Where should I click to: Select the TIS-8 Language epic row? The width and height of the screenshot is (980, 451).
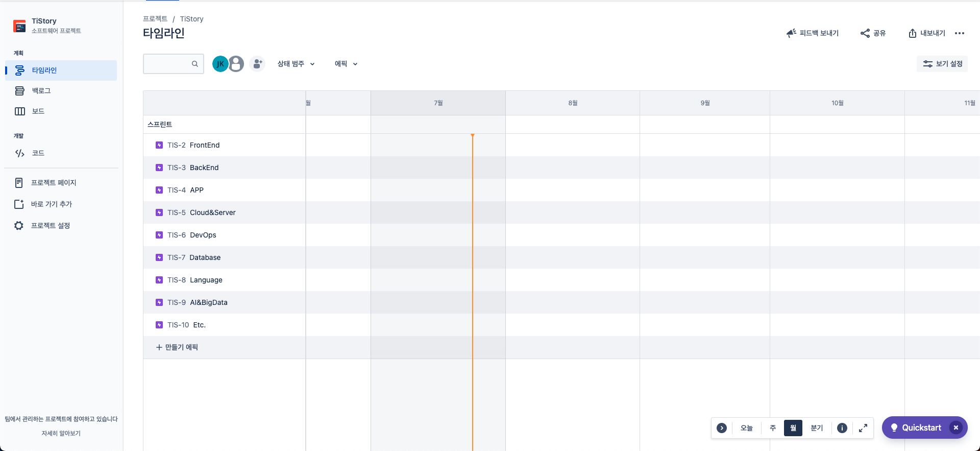[x=225, y=280]
